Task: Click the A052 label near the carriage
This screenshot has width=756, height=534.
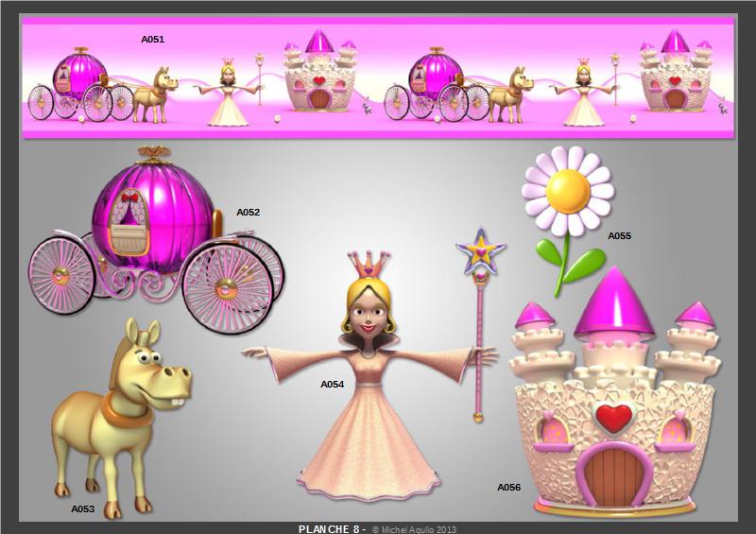Action: pos(248,213)
